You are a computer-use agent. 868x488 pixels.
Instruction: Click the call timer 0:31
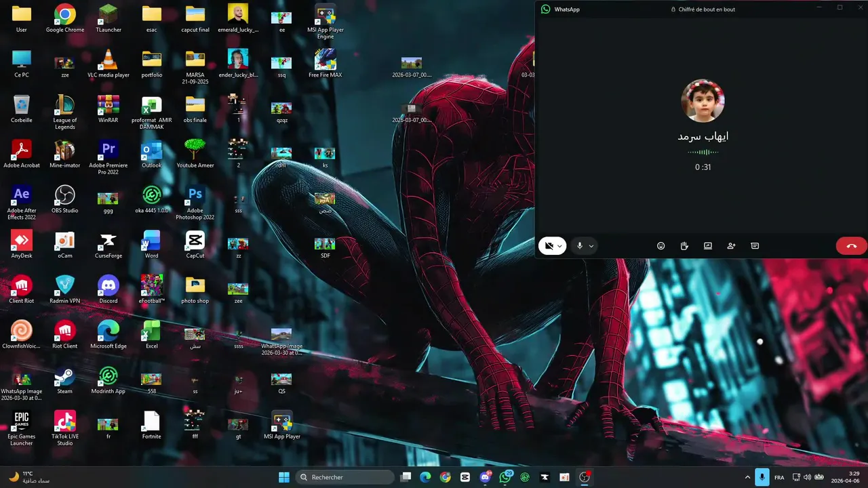point(703,167)
